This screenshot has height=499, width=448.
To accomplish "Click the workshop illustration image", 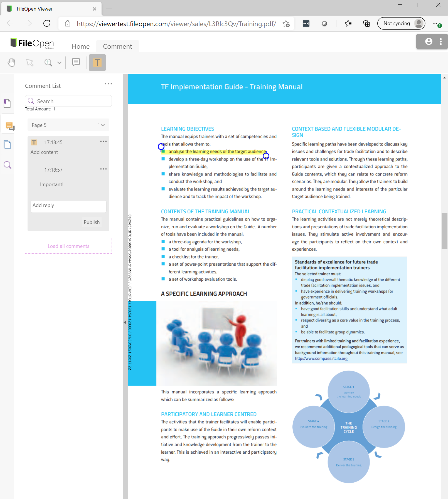I will coord(216,343).
